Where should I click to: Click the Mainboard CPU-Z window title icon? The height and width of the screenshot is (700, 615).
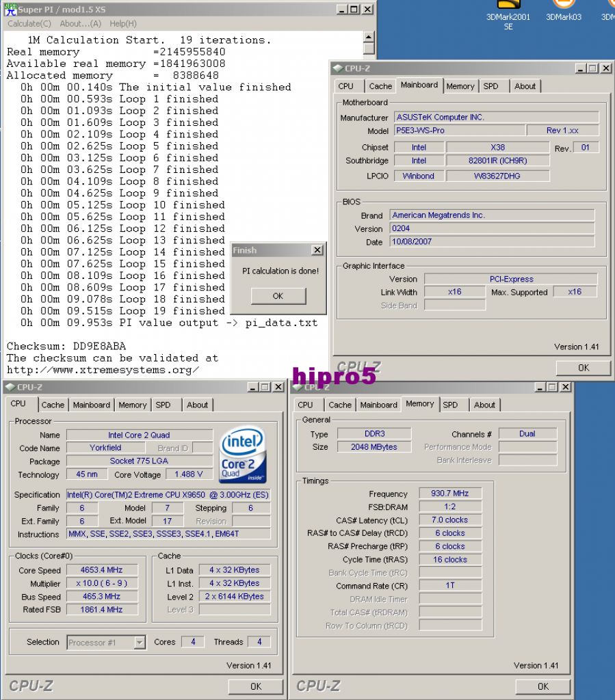click(x=338, y=68)
